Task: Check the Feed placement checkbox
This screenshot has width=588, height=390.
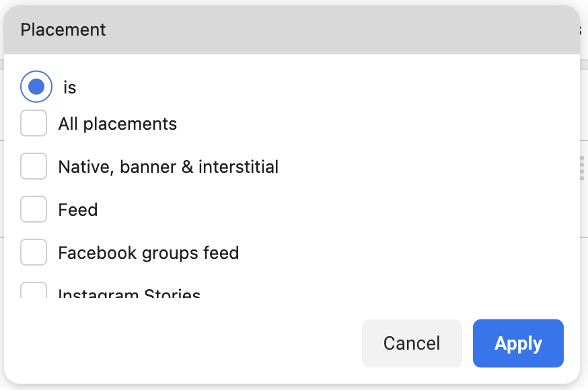Action: [x=34, y=209]
